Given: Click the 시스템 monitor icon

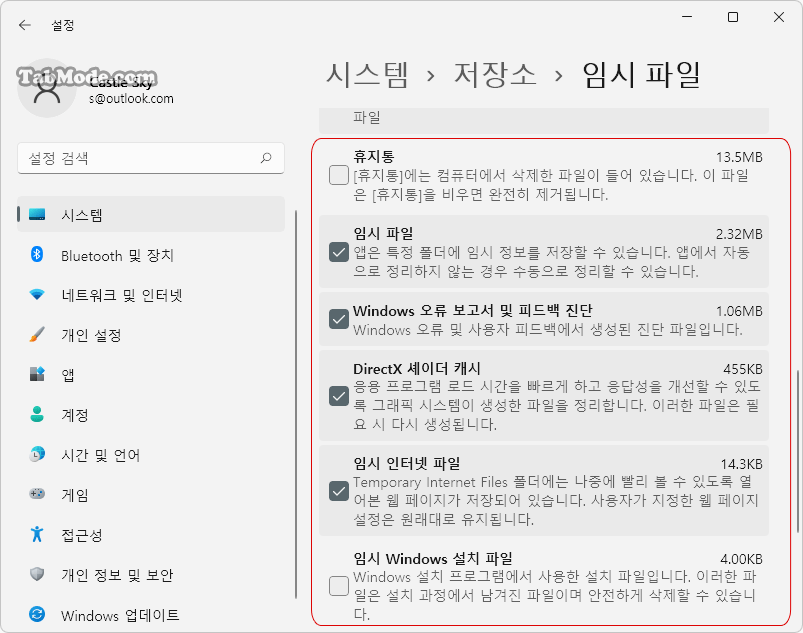Looking at the screenshot, I should click(37, 214).
